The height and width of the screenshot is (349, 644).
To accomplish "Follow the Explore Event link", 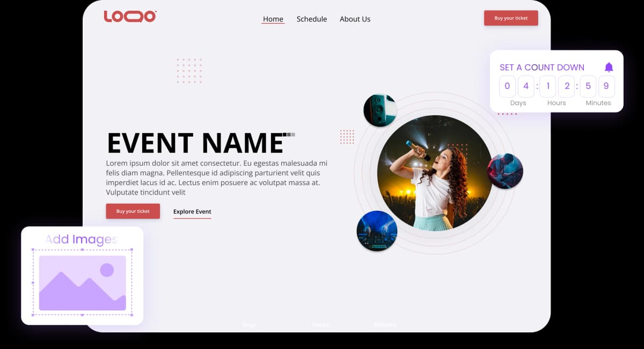I will pos(192,212).
